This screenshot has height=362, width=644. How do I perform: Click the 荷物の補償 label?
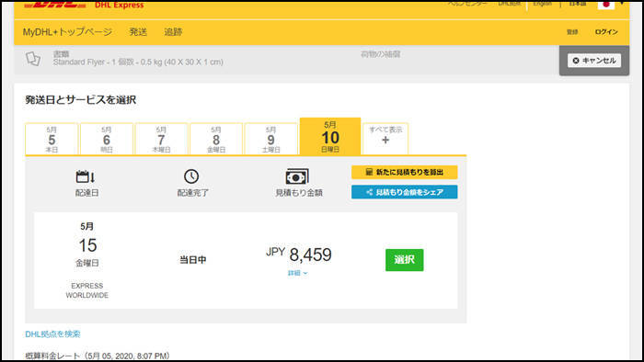point(380,54)
